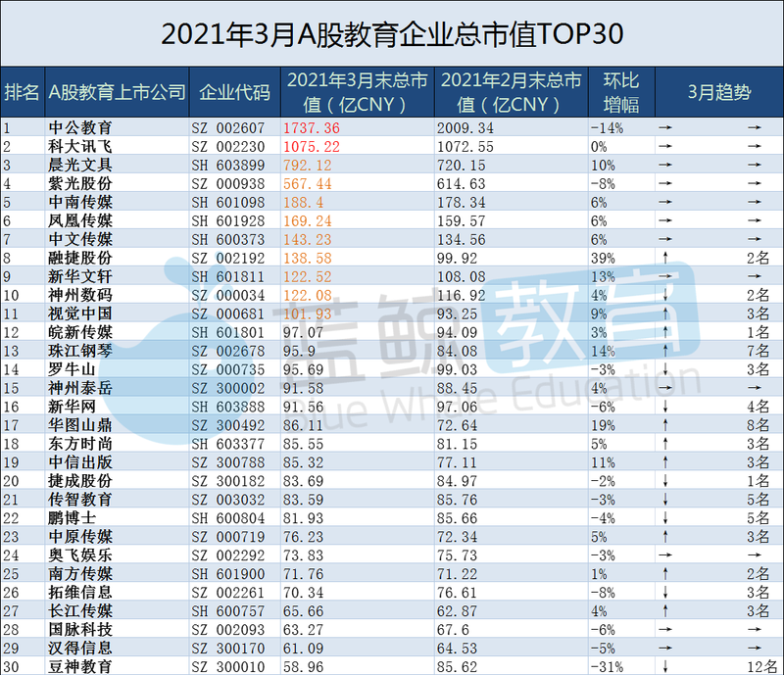Click growth value 39% for 融捷股份
This screenshot has height=675, width=784.
pos(603,259)
